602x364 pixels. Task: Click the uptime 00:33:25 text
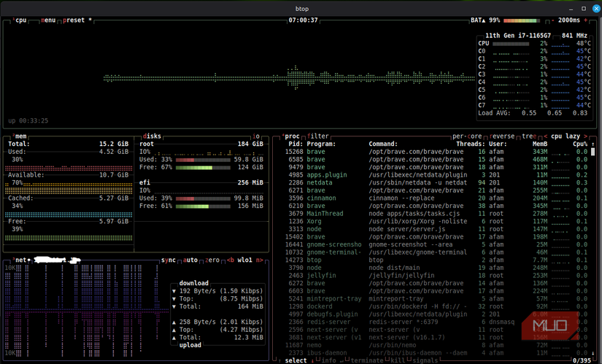click(28, 120)
